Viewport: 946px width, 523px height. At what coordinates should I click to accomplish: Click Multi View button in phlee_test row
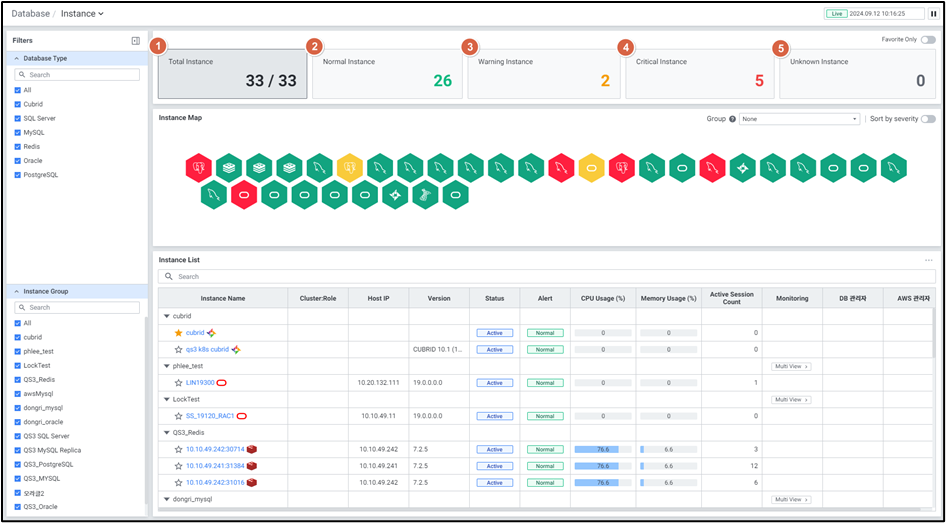[x=791, y=367]
